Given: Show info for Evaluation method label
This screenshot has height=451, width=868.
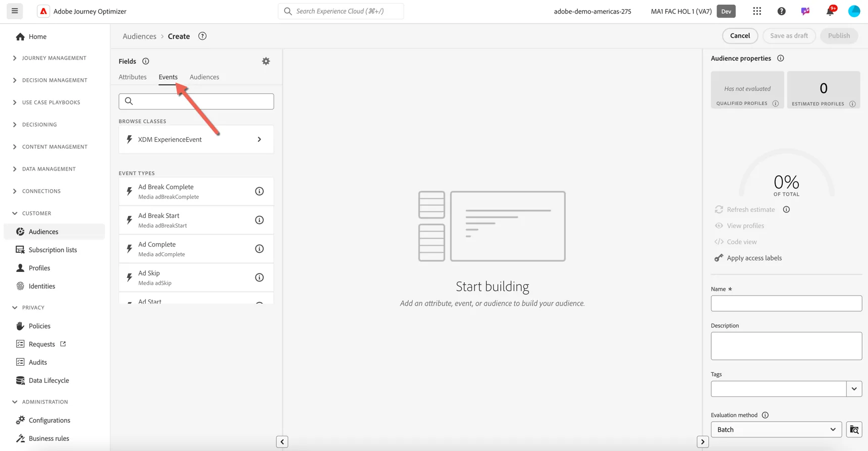Looking at the screenshot, I should (765, 415).
